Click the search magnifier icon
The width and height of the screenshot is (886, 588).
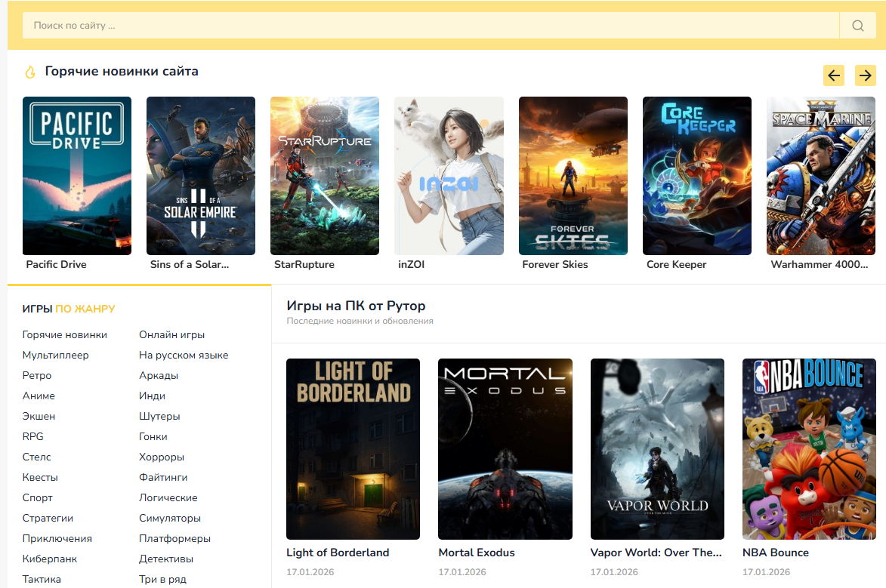pyautogui.click(x=857, y=26)
